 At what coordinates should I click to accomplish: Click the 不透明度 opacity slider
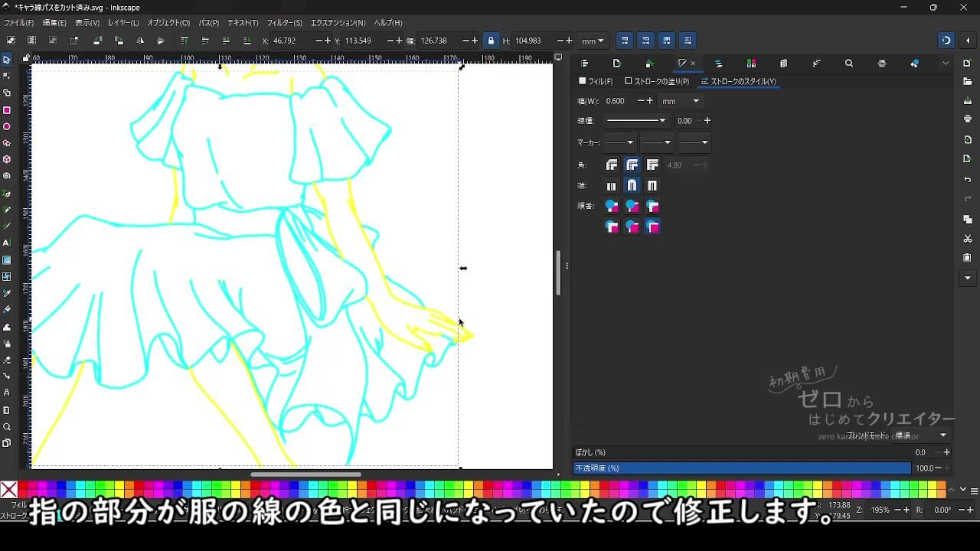click(x=741, y=468)
